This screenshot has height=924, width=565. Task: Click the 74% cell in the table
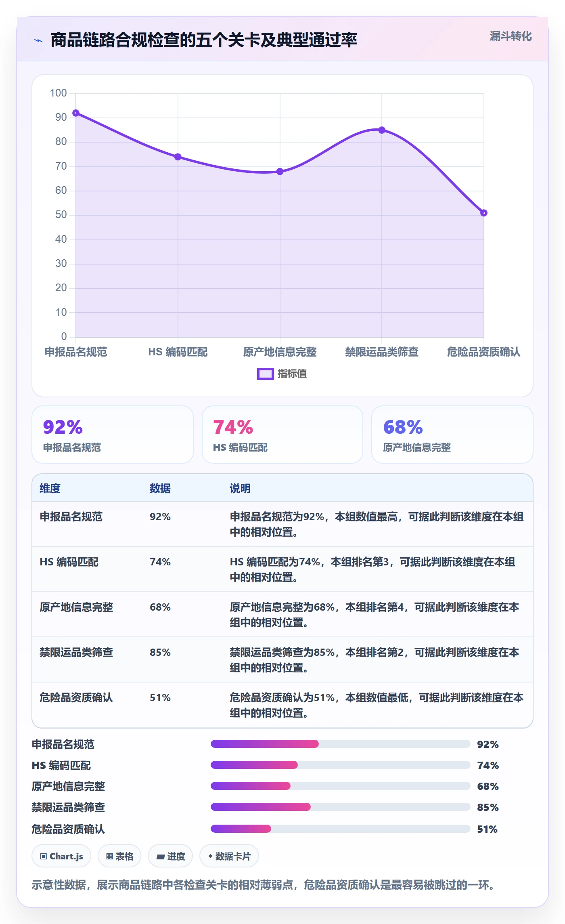[160, 562]
